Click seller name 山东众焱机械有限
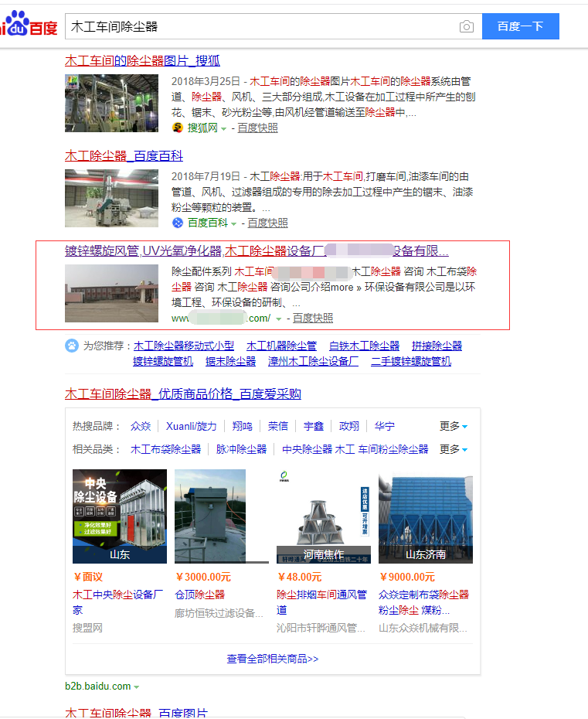Image resolution: width=588 pixels, height=719 pixels. 423,628
